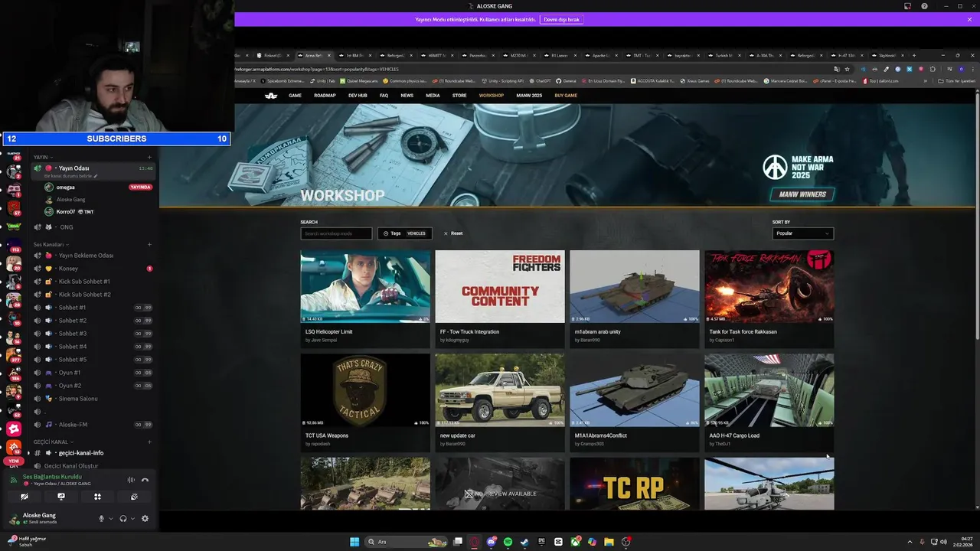The image size is (980, 551).
Task: Open Epic Games launcher from taskbar
Action: click(x=541, y=542)
